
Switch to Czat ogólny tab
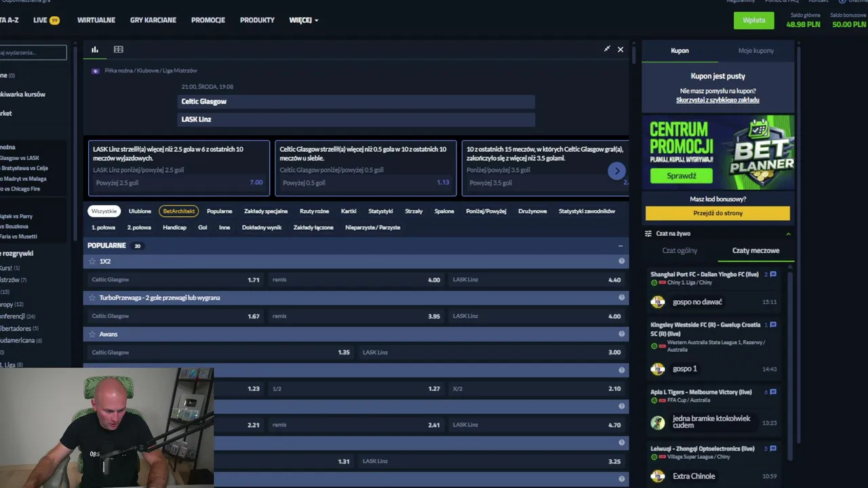point(679,251)
